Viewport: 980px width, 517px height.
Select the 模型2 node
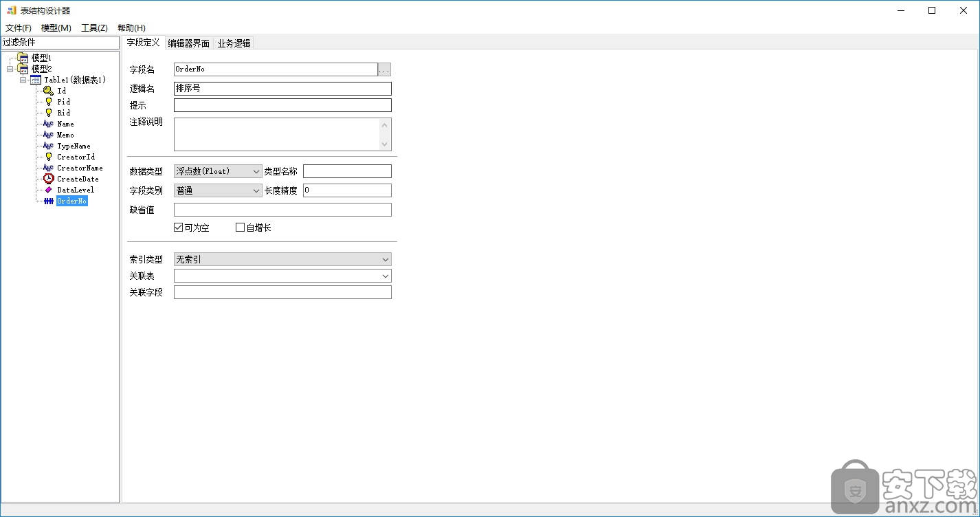[x=41, y=69]
